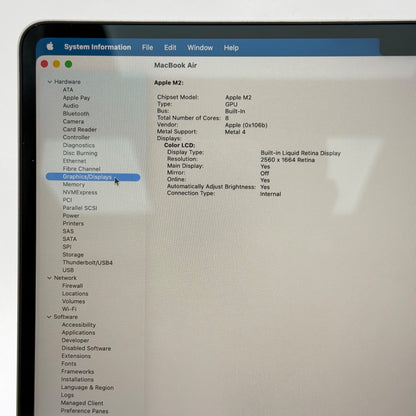Collapse the Network section chevron
This screenshot has height=416, width=416.
pyautogui.click(x=49, y=278)
